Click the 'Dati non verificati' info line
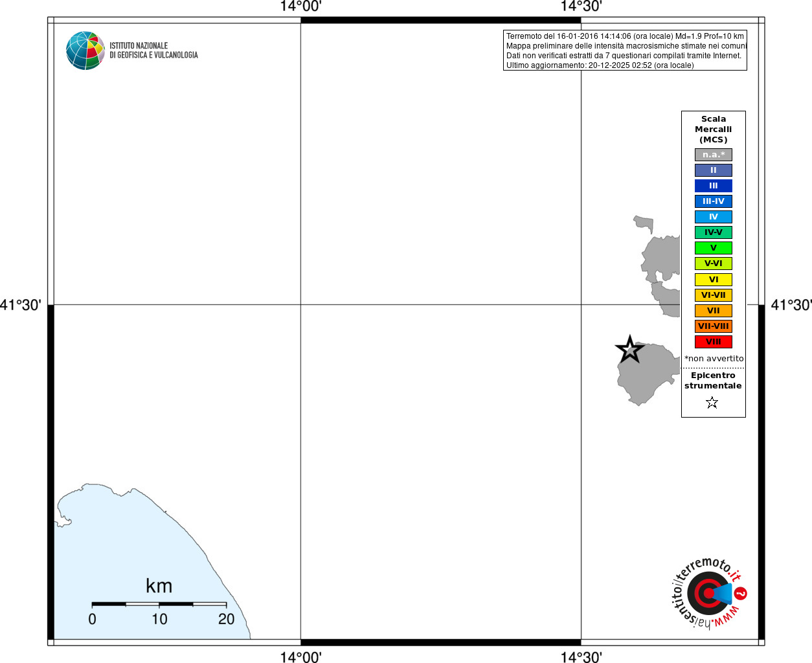The height and width of the screenshot is (663, 812). (x=624, y=56)
